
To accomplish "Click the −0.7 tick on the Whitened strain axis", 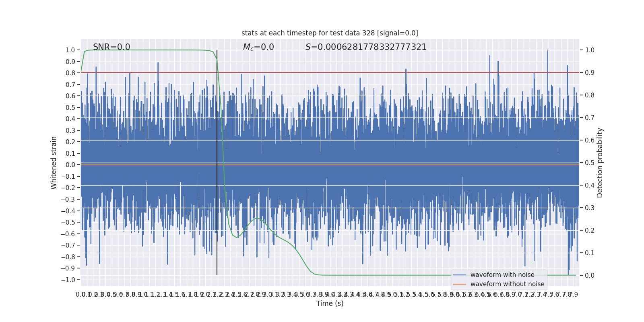I will click(68, 246).
